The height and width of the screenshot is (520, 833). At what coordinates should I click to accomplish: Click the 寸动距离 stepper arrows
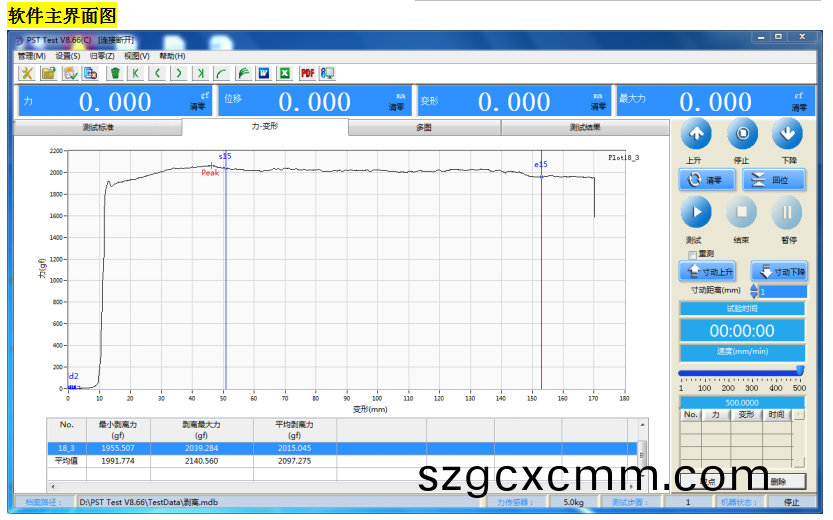coord(754,291)
